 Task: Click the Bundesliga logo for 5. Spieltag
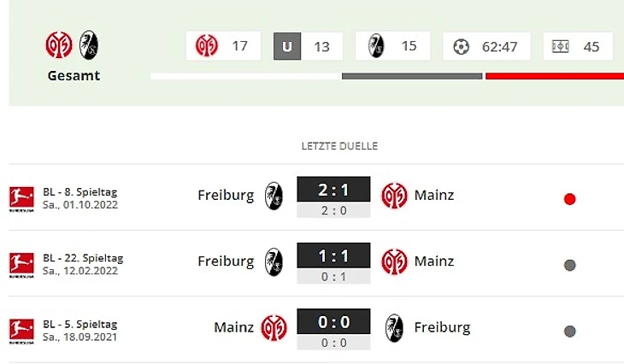pos(21,331)
